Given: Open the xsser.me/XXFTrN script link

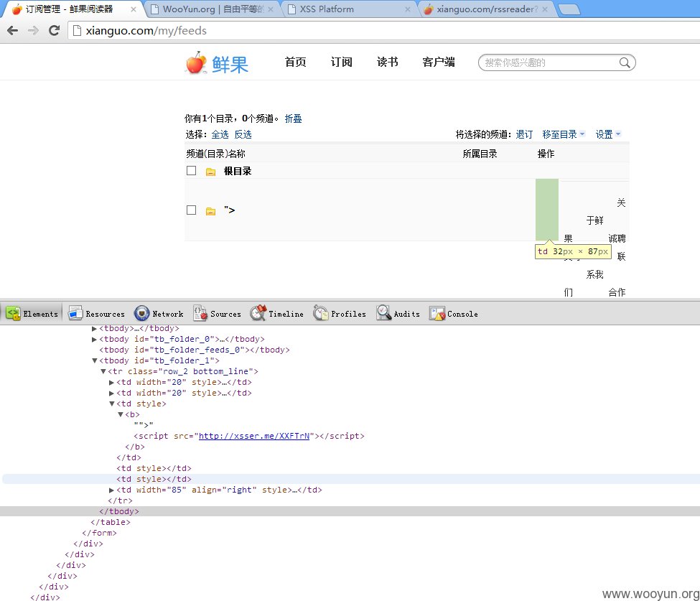Looking at the screenshot, I should click(x=254, y=437).
